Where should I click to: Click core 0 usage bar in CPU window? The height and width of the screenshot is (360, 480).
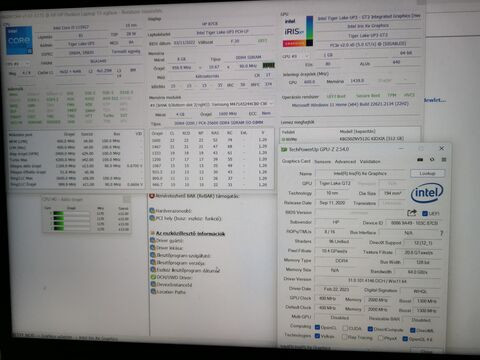(x=71, y=213)
